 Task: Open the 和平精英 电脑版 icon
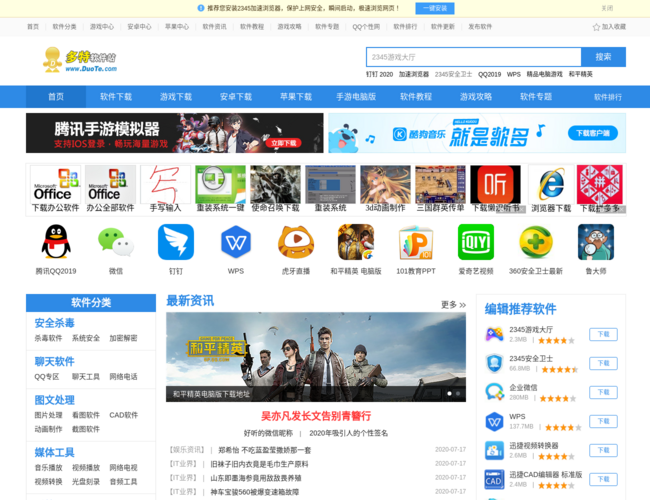[356, 242]
